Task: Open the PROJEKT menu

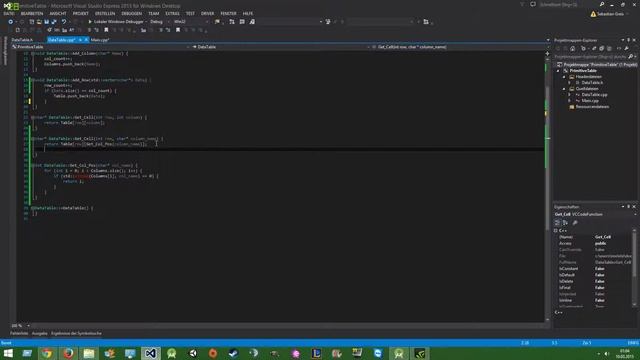Action: coord(80,13)
